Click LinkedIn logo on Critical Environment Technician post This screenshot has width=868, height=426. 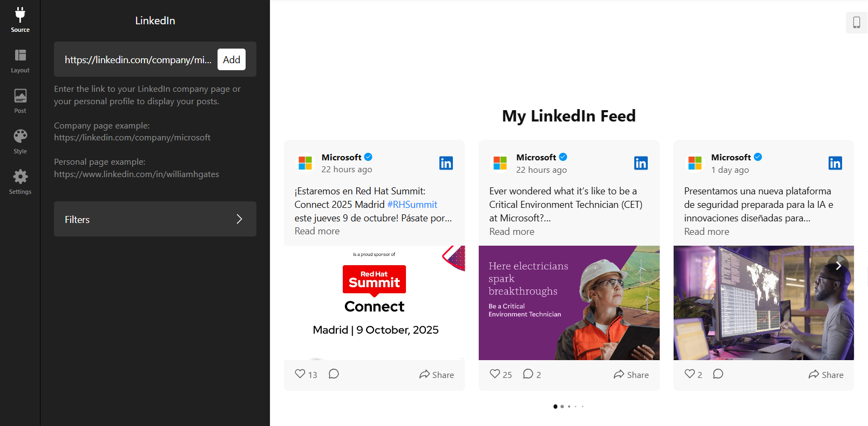641,163
